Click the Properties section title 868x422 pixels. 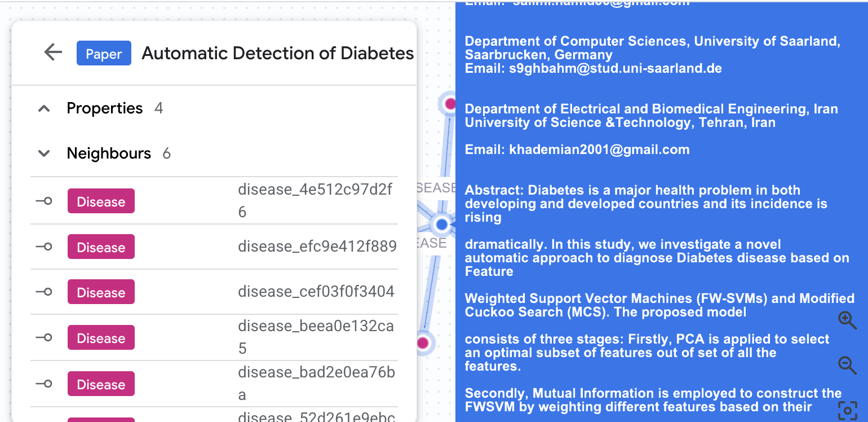pyautogui.click(x=104, y=108)
